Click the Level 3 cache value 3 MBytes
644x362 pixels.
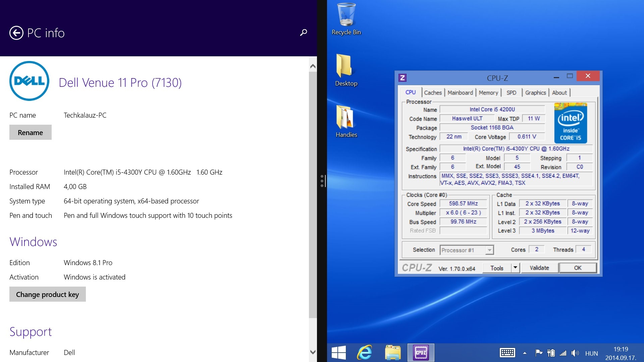click(x=543, y=231)
